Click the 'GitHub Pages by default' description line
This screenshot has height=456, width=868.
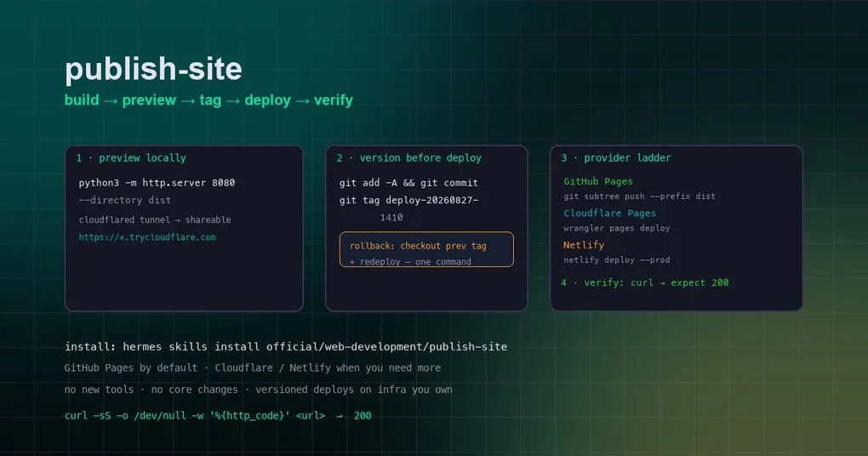point(253,368)
